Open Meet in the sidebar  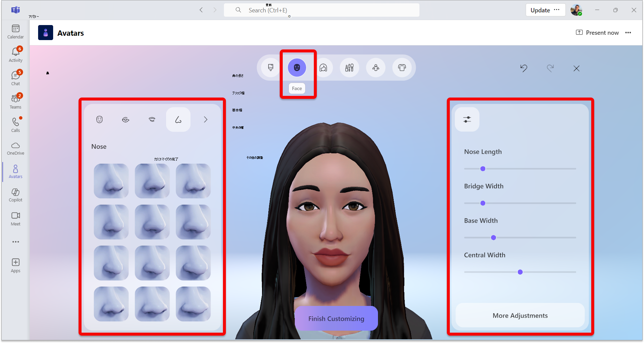(x=15, y=219)
